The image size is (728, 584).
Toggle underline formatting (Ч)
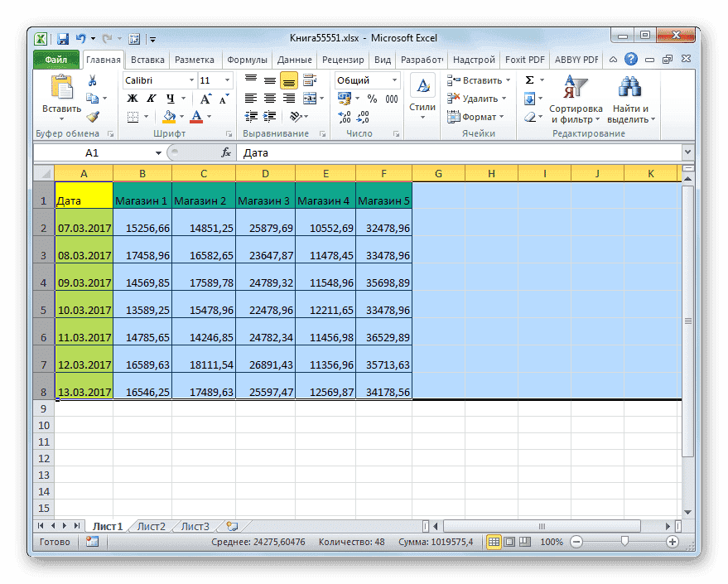[169, 98]
